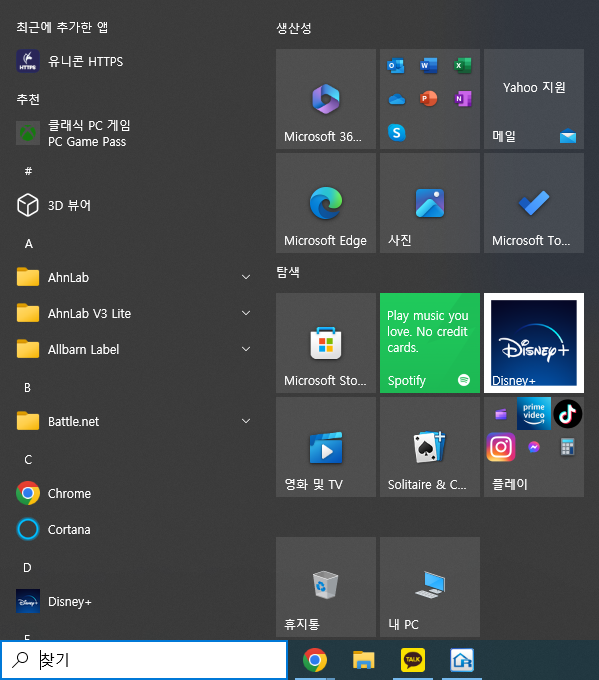Launch the Solitaire & Casual Games tile
Screen dimensions: 599x680
(430, 447)
